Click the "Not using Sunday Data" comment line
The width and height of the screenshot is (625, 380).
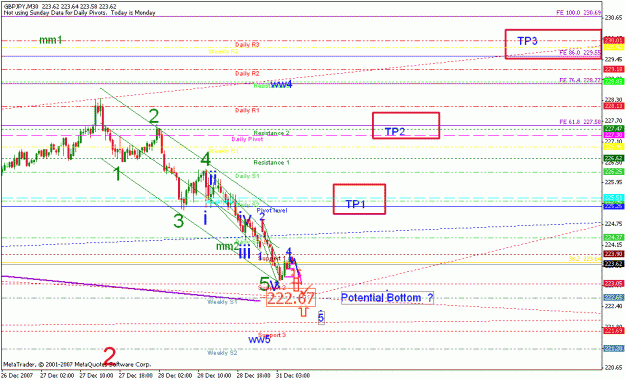79,13
